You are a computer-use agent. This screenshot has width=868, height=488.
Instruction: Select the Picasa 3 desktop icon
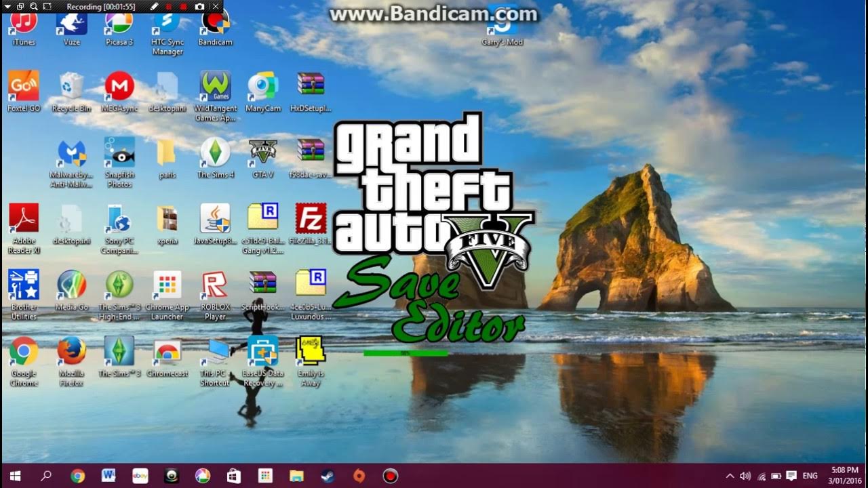[119, 28]
